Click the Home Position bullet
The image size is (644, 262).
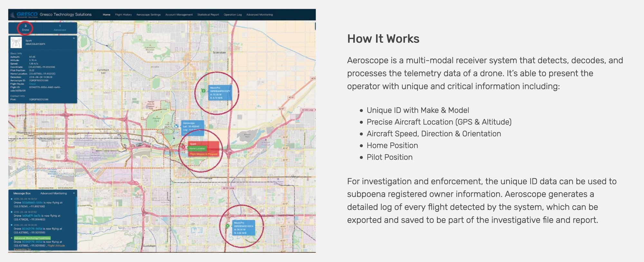click(x=392, y=145)
